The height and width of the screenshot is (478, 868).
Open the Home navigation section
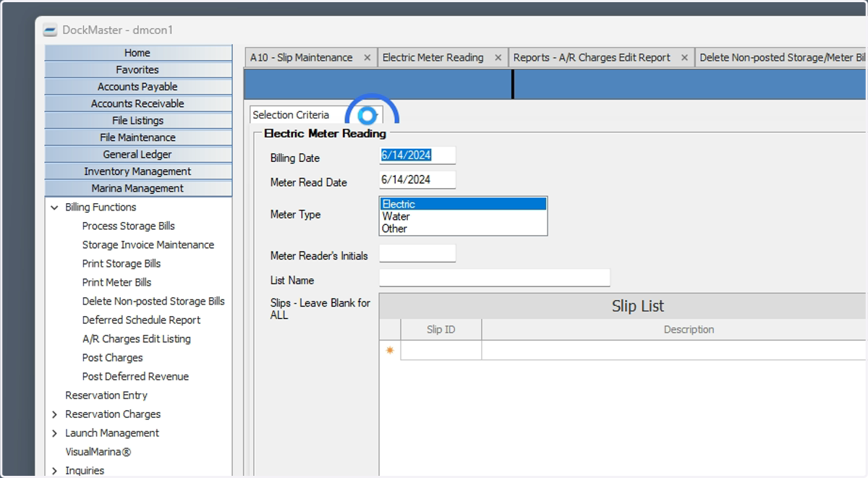pos(138,53)
